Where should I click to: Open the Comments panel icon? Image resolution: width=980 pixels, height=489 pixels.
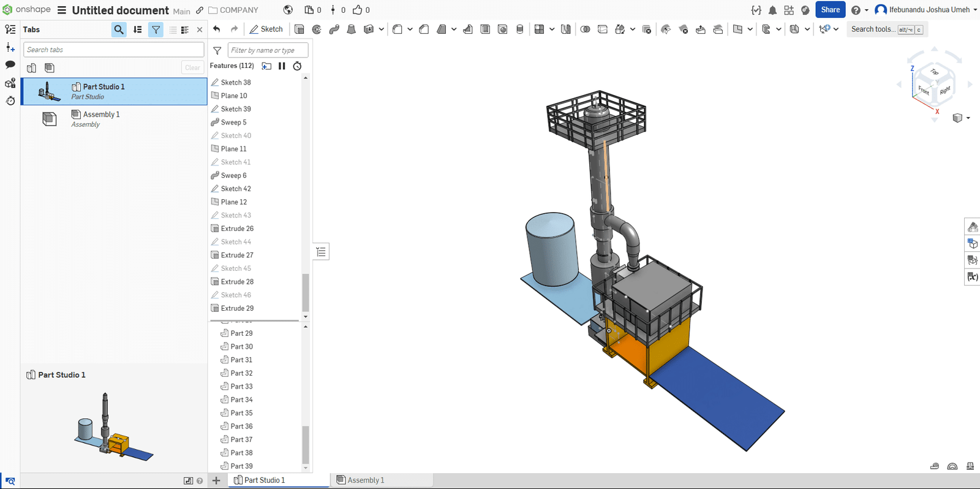[10, 64]
